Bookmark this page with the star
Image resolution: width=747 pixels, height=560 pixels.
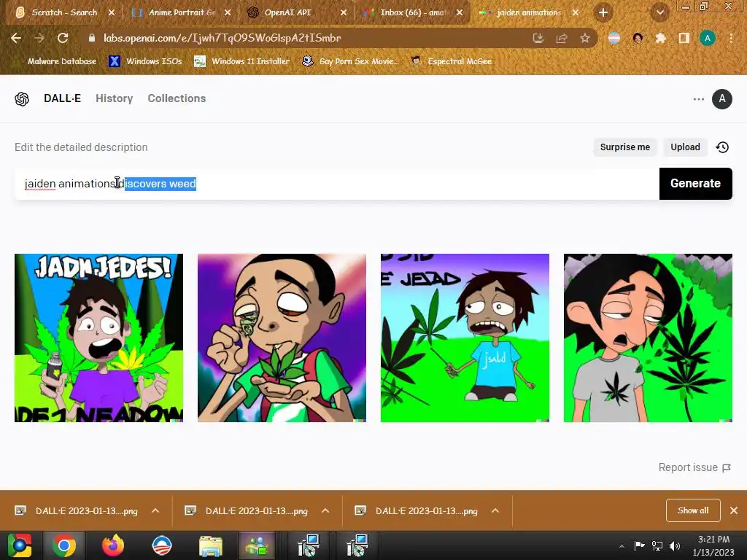pyautogui.click(x=585, y=38)
